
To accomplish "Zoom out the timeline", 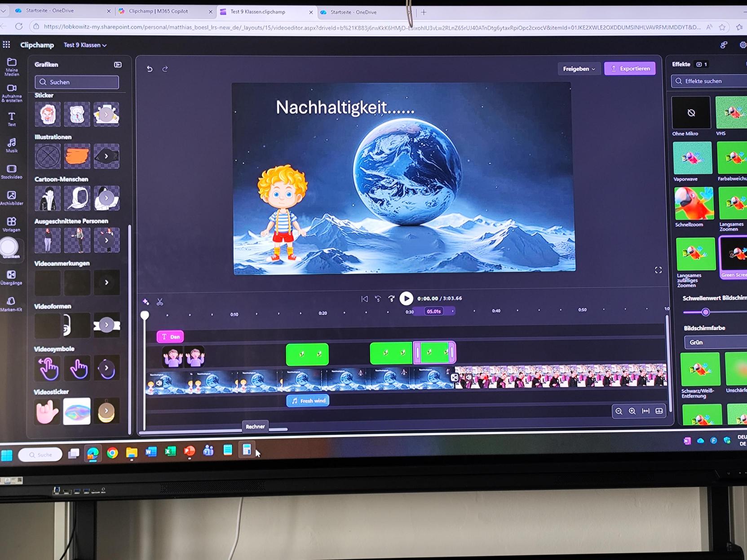I will pos(619,411).
